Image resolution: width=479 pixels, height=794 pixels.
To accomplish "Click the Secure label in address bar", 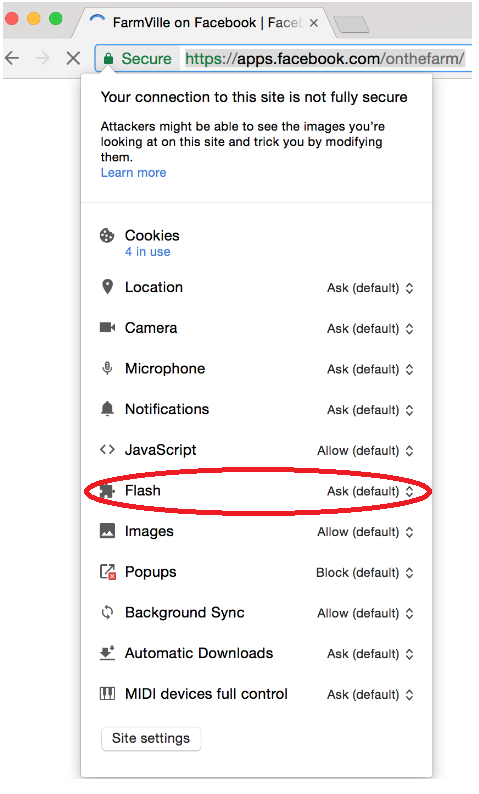I will tap(146, 59).
